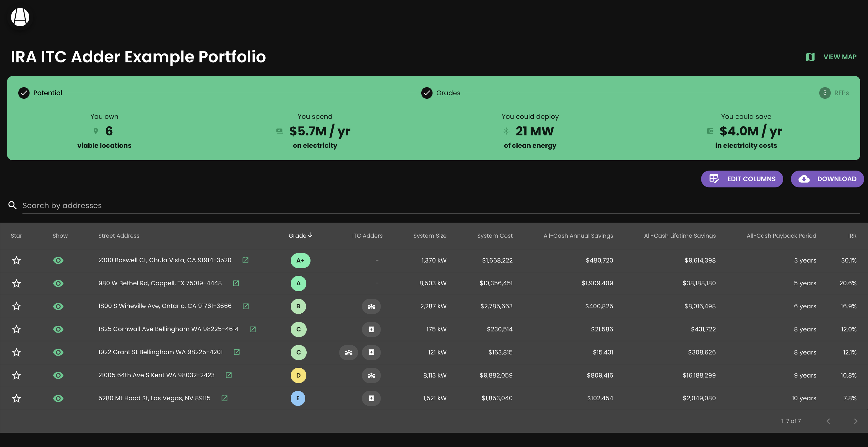868x447 pixels.
Task: Click community ITC adder icon for Ontario row
Action: tap(371, 307)
